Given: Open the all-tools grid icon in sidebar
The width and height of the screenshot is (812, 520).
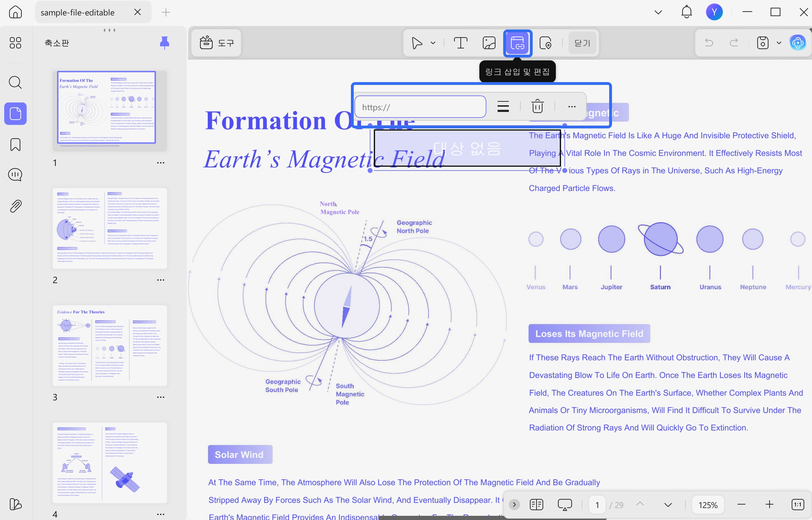Looking at the screenshot, I should [x=15, y=43].
